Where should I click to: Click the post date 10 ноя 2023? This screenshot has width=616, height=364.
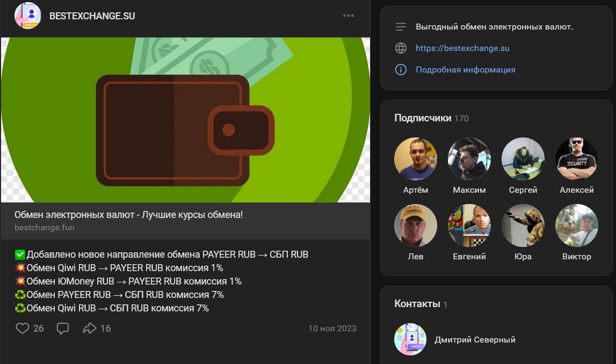pos(332,329)
